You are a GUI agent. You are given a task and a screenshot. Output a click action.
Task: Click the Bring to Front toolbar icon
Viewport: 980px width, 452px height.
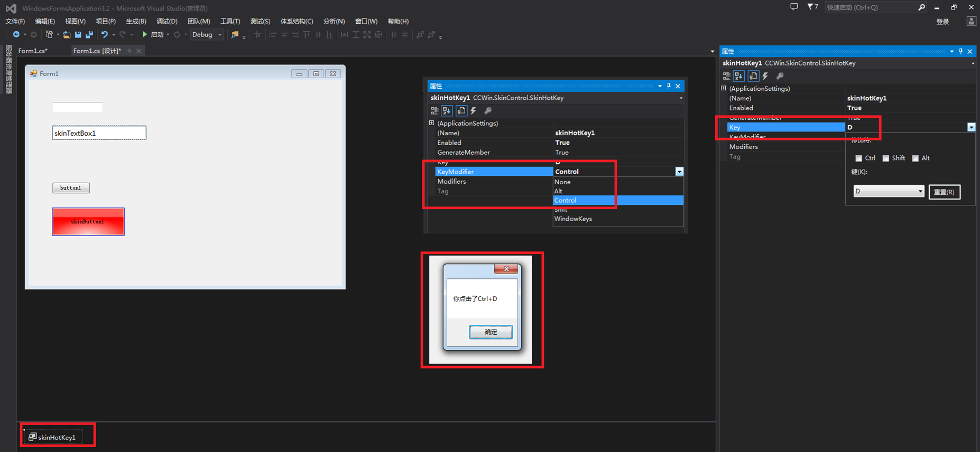pos(420,35)
